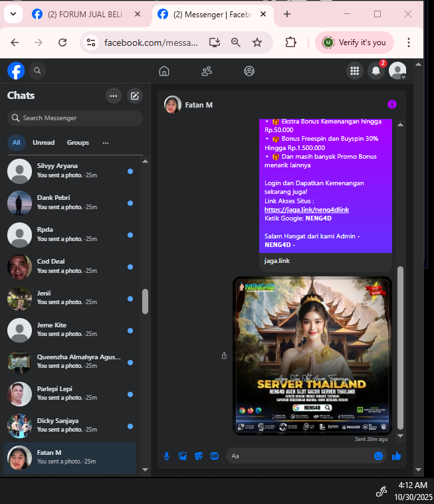
Task: View site information icon in address bar
Action: point(91,42)
